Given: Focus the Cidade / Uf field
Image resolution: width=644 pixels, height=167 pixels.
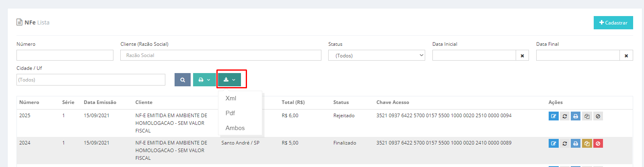Looking at the screenshot, I should 91,79.
